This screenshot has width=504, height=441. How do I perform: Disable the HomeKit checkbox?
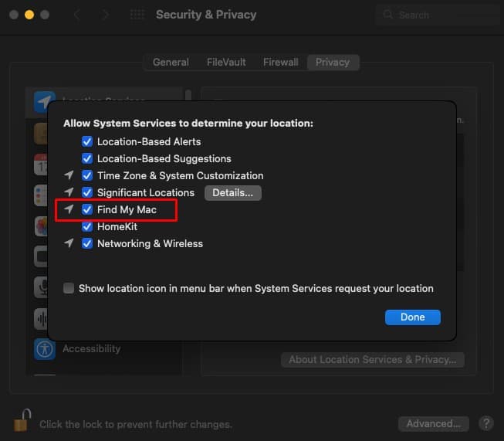[87, 226]
